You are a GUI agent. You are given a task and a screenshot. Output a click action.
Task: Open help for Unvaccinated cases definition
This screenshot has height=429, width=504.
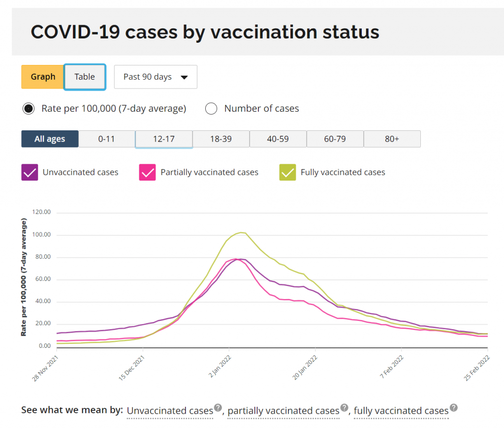click(218, 407)
